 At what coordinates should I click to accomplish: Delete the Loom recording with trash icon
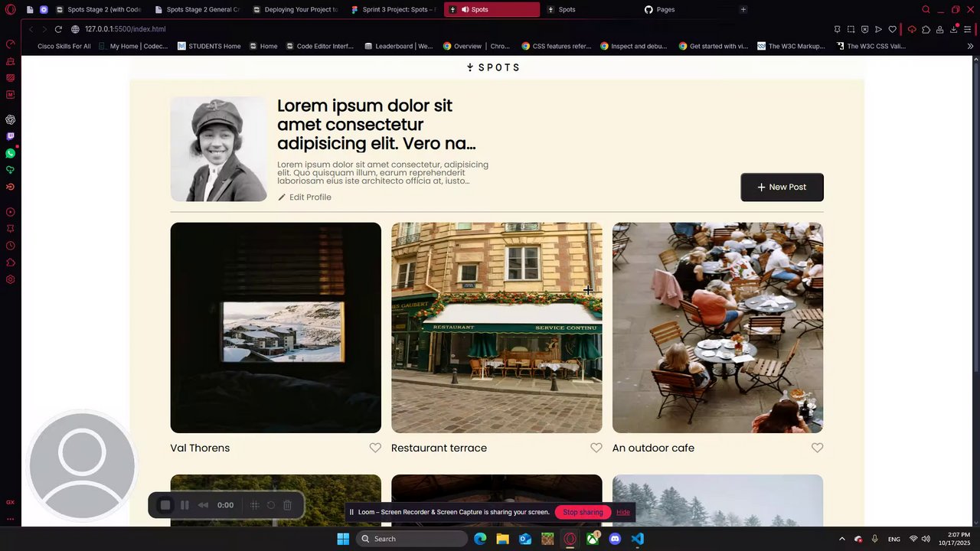[x=288, y=505]
